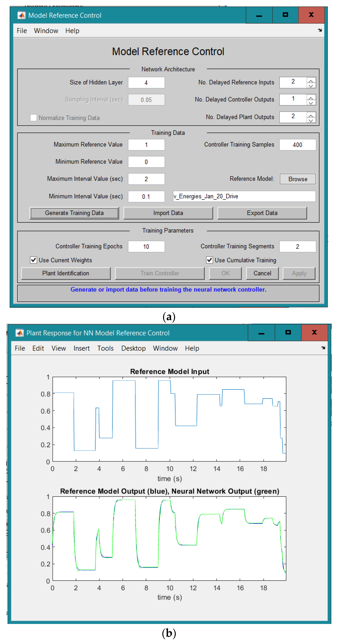Check Normalize Training Data box
This screenshot has width=337, height=644.
click(x=33, y=118)
